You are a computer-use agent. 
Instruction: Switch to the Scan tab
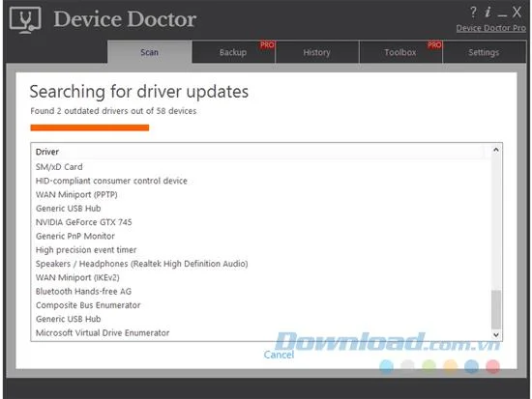pyautogui.click(x=150, y=52)
